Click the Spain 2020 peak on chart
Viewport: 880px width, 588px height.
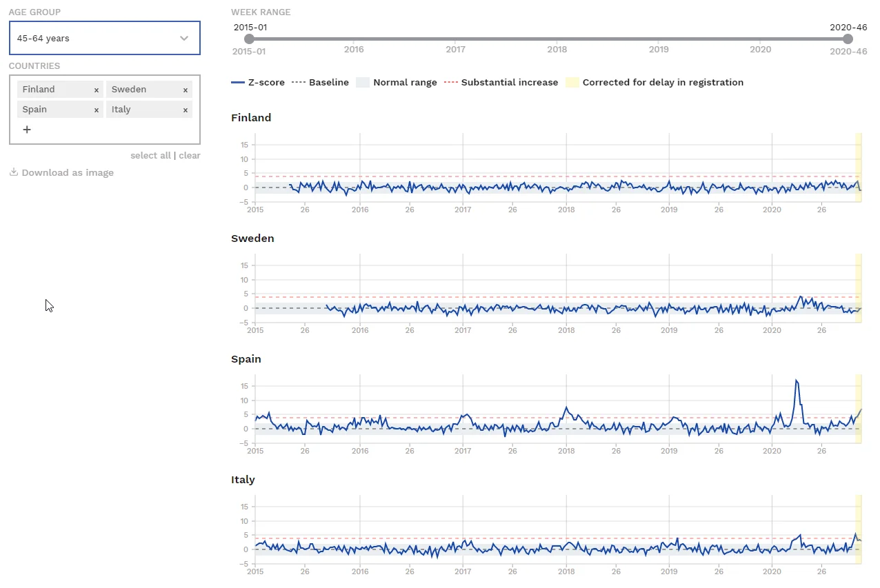coord(796,380)
